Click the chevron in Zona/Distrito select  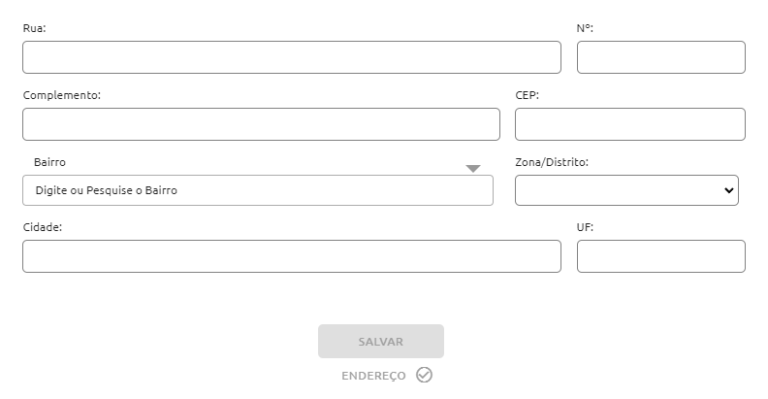pyautogui.click(x=729, y=190)
